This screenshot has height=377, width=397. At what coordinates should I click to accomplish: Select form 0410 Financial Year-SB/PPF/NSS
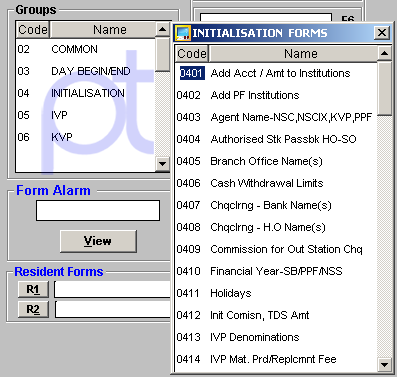276,271
